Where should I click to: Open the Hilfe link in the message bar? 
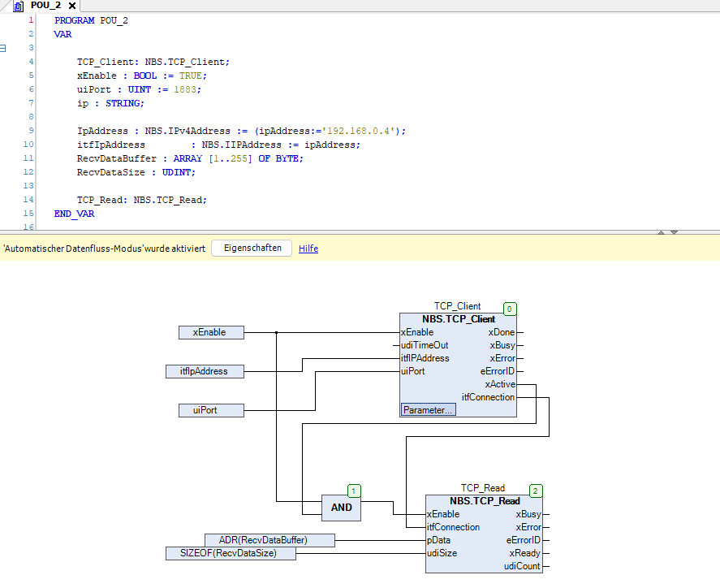(x=308, y=248)
